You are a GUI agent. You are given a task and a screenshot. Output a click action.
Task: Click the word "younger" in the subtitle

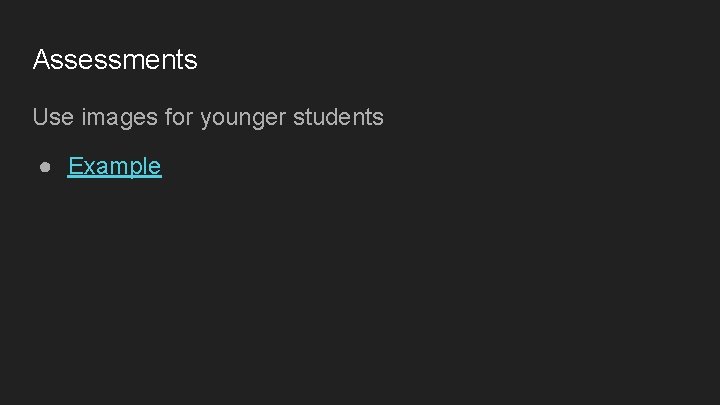(x=243, y=118)
